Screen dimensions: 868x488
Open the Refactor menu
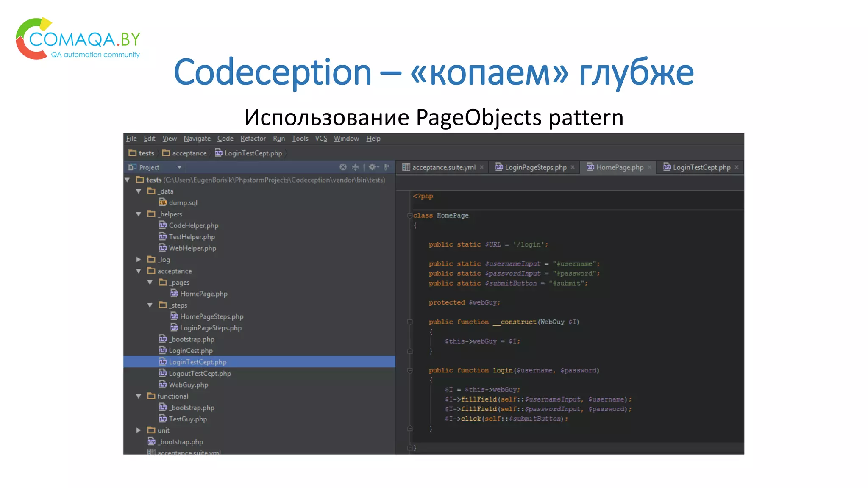253,139
